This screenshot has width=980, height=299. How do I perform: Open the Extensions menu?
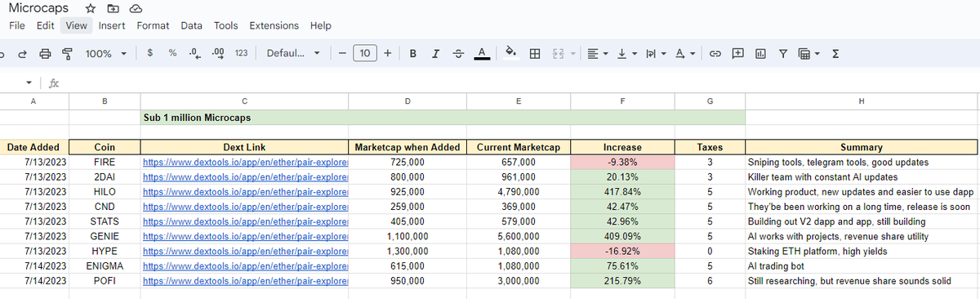point(274,25)
